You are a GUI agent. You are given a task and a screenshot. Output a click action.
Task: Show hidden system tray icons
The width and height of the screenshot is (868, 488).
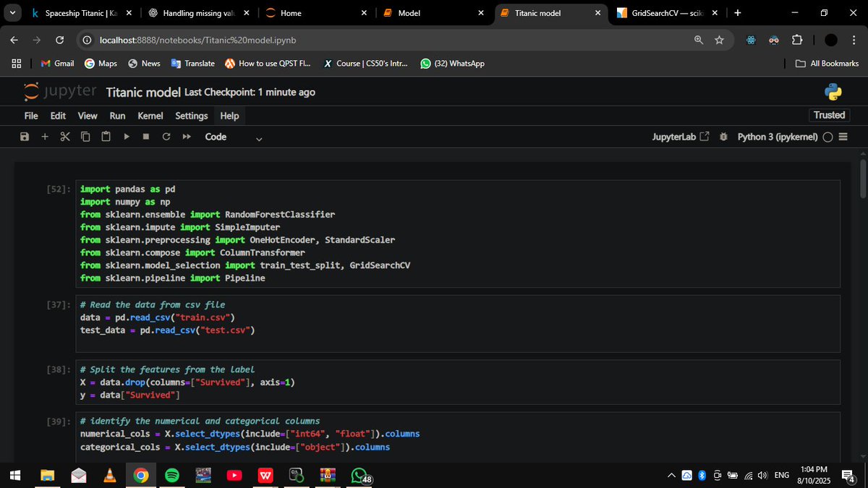(672, 475)
